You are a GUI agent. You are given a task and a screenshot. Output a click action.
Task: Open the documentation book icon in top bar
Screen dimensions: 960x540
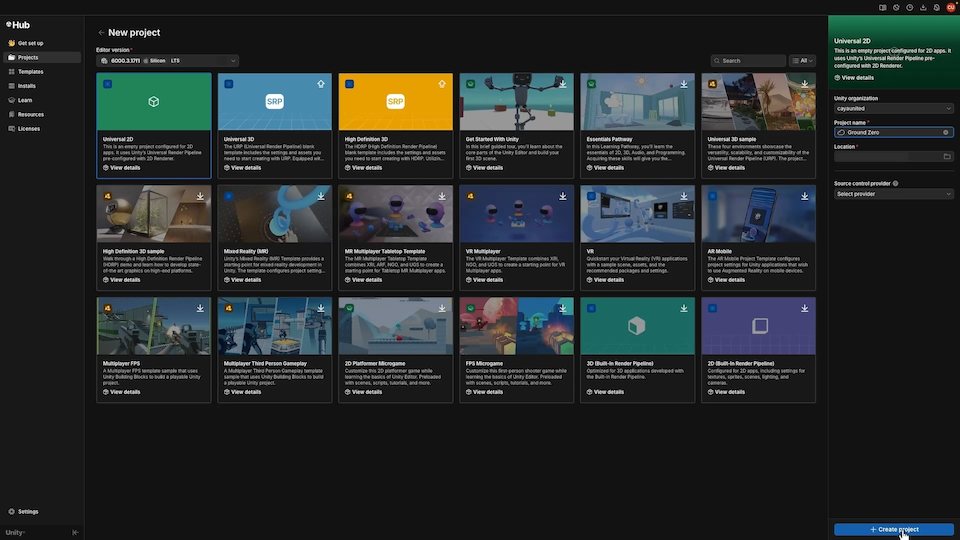882,7
